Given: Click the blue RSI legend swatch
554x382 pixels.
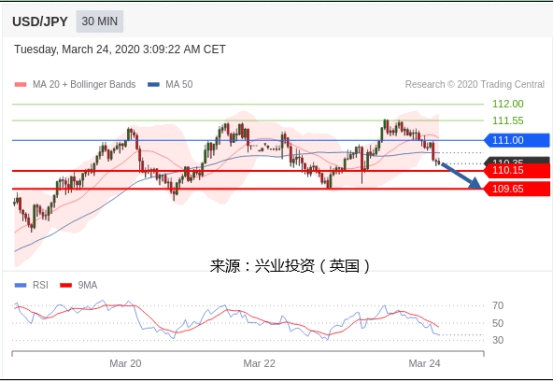Looking at the screenshot, I should point(20,285).
